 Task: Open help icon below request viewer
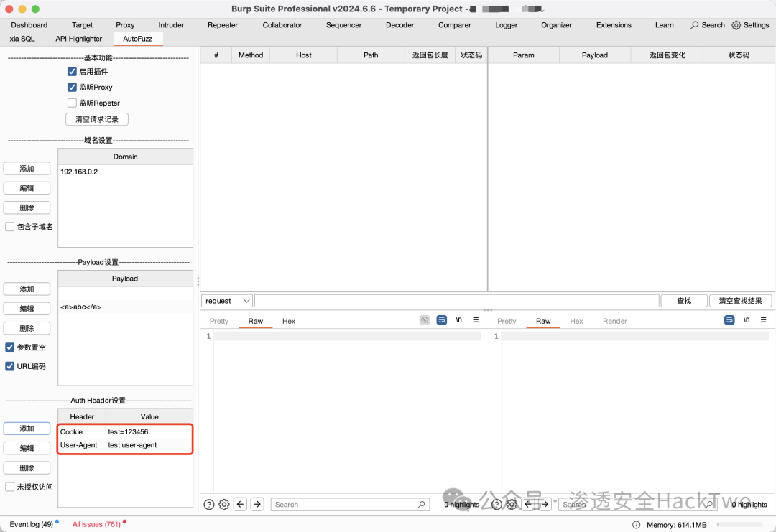coord(209,504)
